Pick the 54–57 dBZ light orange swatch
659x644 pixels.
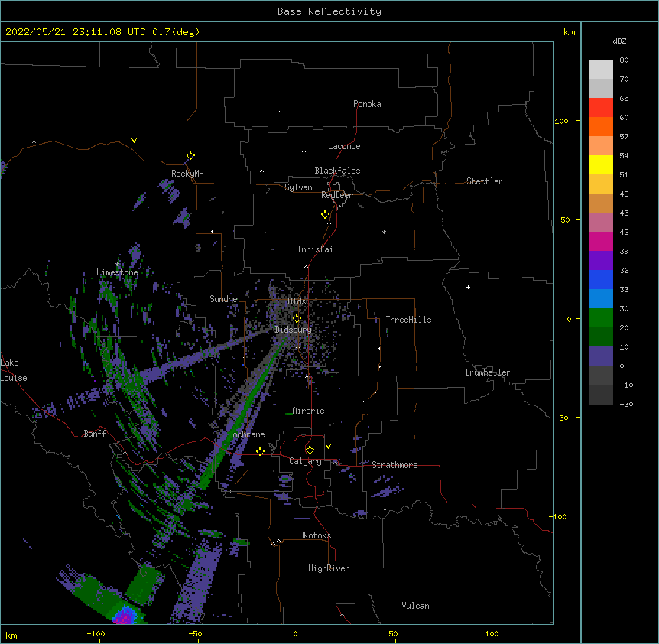pos(601,146)
